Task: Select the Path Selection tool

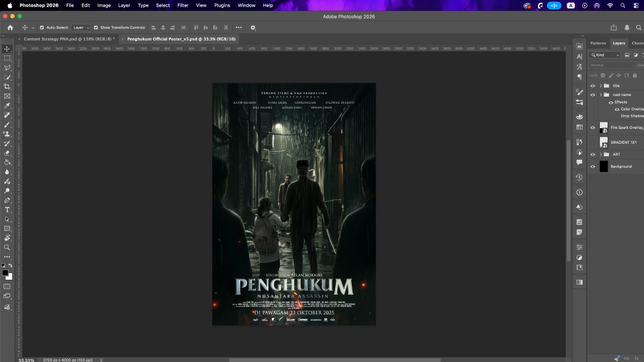Action: point(7,219)
